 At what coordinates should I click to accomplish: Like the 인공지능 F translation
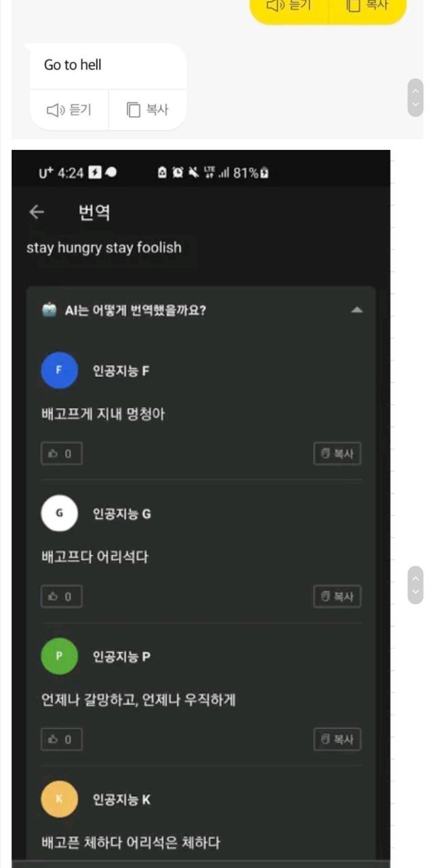click(x=62, y=454)
